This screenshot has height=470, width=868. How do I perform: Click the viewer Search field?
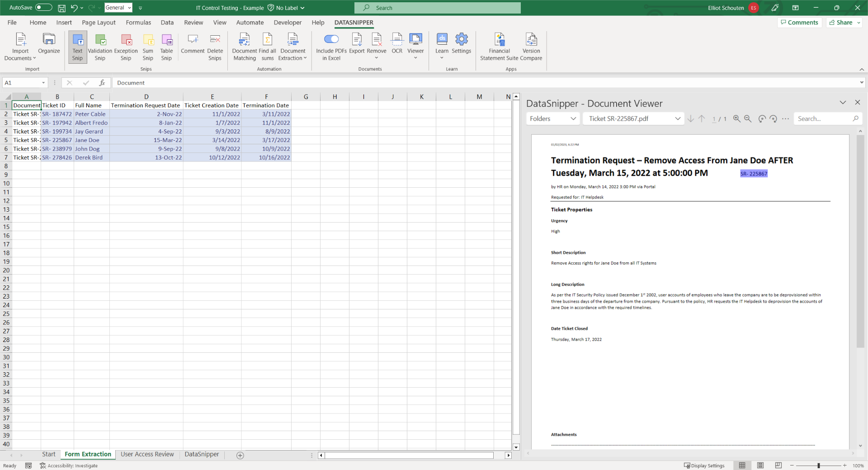(827, 119)
